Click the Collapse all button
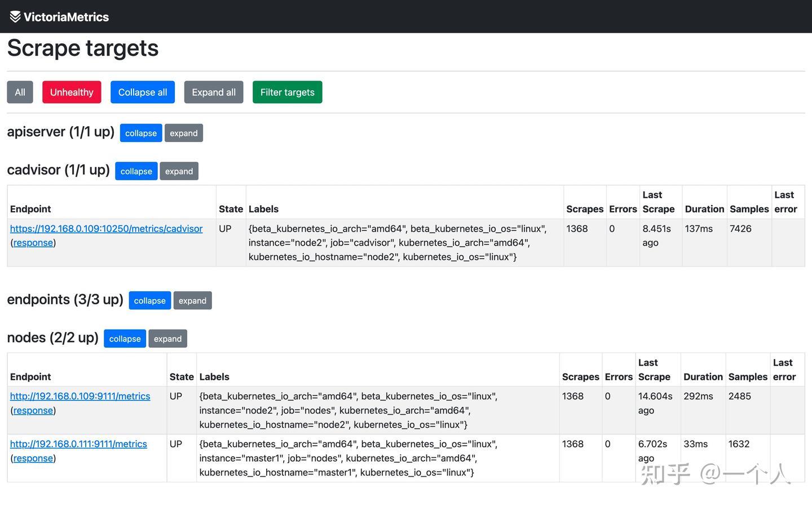Screen dimensions: 812x506 143,92
